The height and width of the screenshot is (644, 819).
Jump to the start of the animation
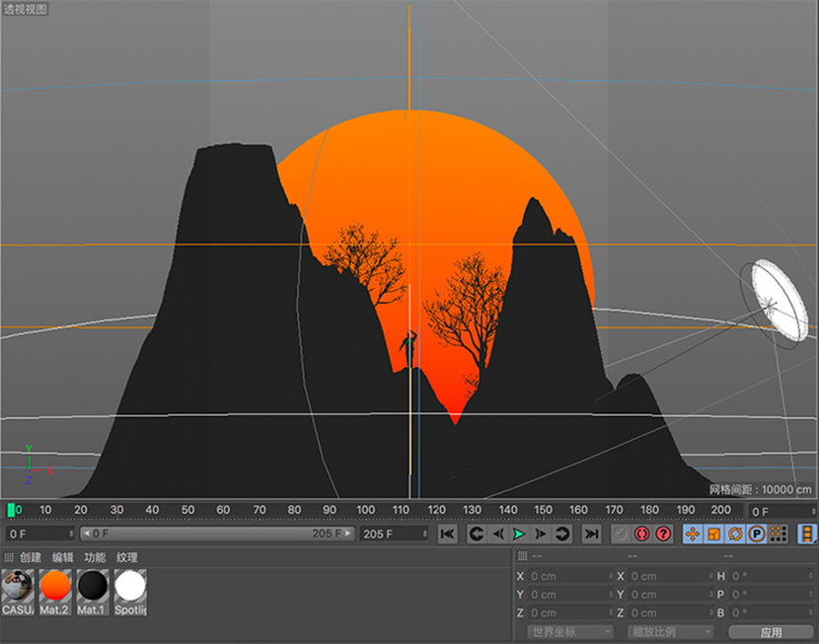[x=447, y=534]
